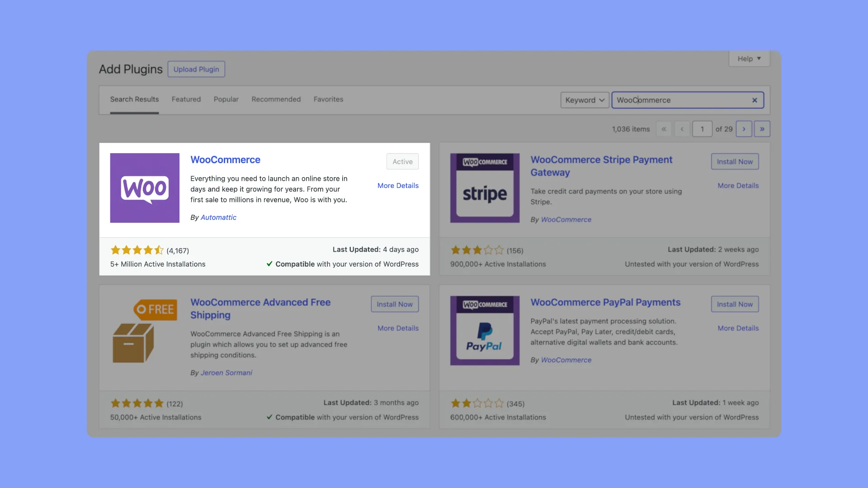The width and height of the screenshot is (868, 488).
Task: Expand the Help panel
Action: (x=749, y=59)
